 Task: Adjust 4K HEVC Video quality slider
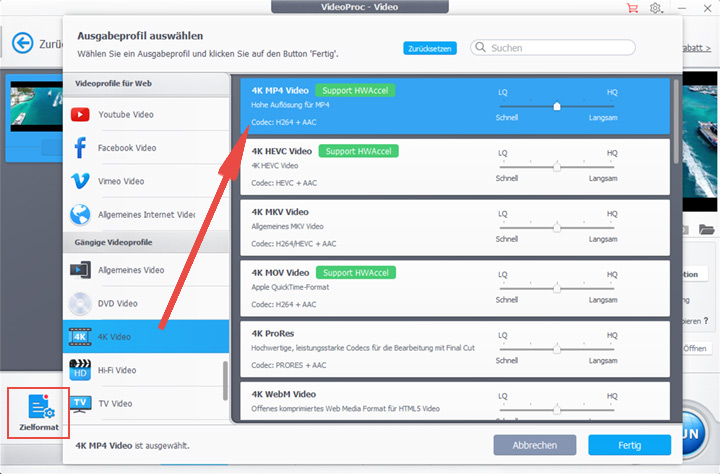tap(557, 167)
